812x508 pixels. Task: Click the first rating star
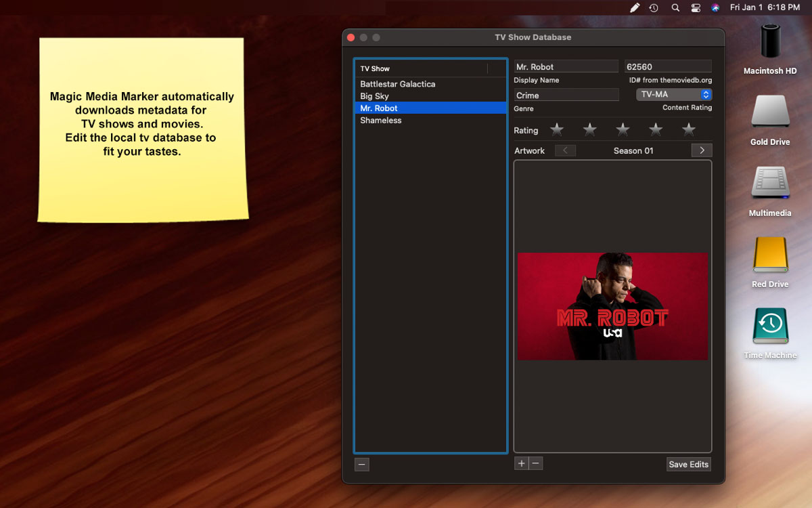click(556, 129)
